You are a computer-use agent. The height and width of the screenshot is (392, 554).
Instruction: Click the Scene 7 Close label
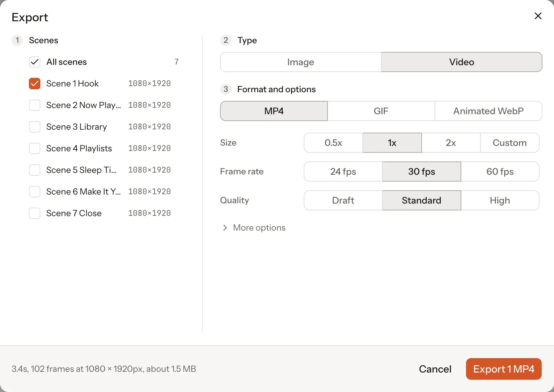74,213
